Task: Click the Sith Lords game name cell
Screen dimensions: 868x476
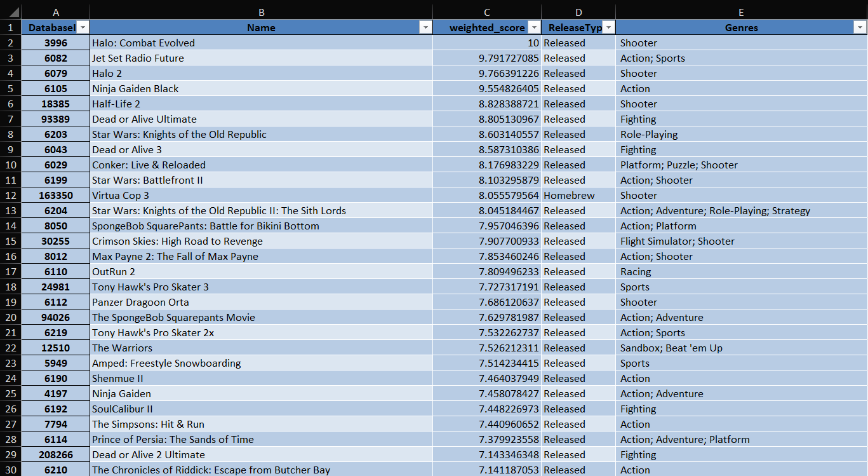Action: [262, 210]
